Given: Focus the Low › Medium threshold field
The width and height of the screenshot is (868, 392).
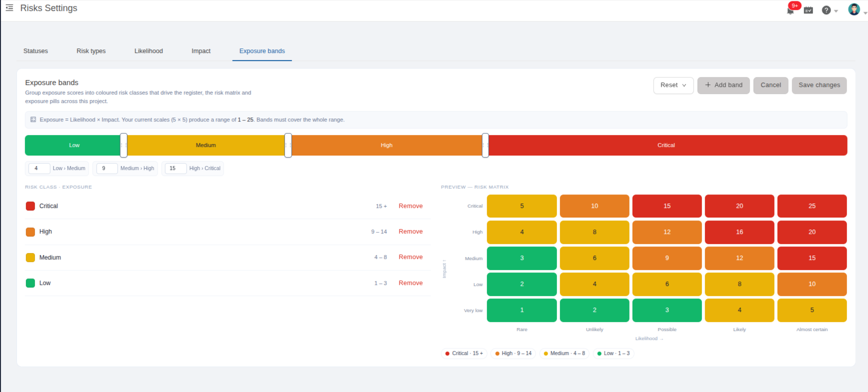Looking at the screenshot, I should 39,168.
